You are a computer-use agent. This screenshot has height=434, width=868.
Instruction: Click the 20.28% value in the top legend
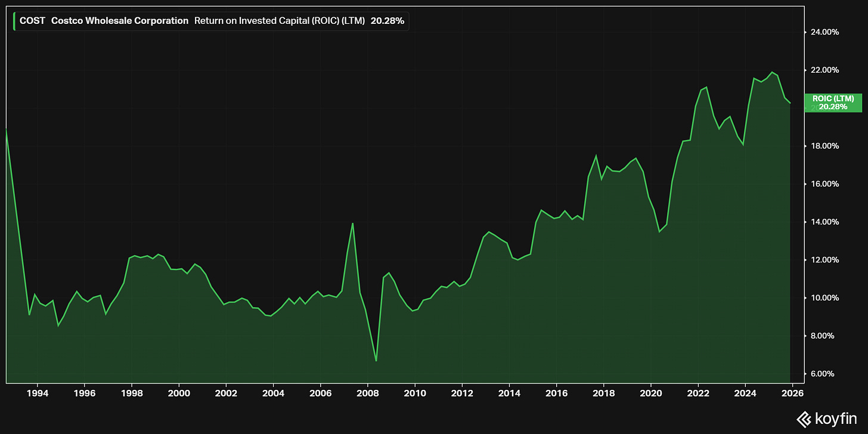pyautogui.click(x=387, y=21)
